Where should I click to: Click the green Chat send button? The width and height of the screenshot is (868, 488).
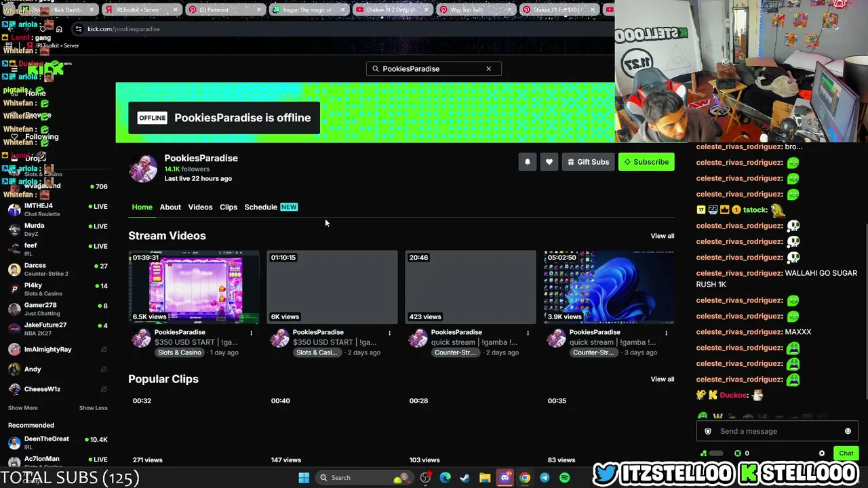[846, 453]
